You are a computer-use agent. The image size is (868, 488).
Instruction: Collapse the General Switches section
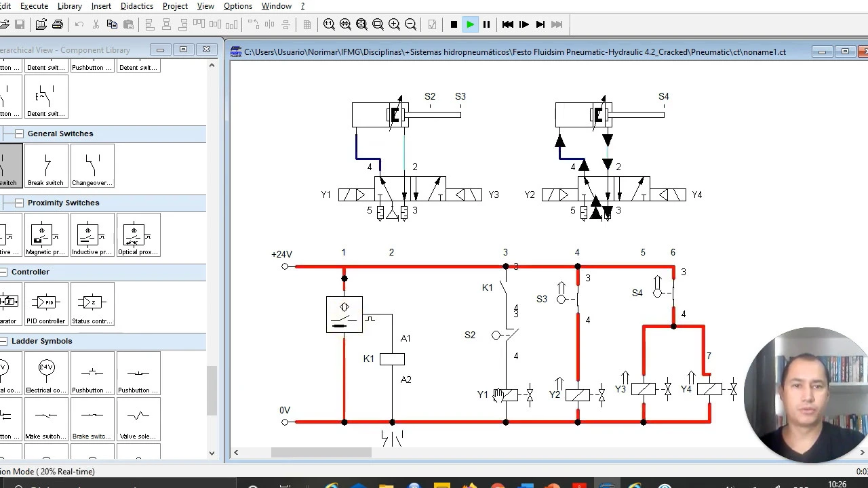(19, 134)
